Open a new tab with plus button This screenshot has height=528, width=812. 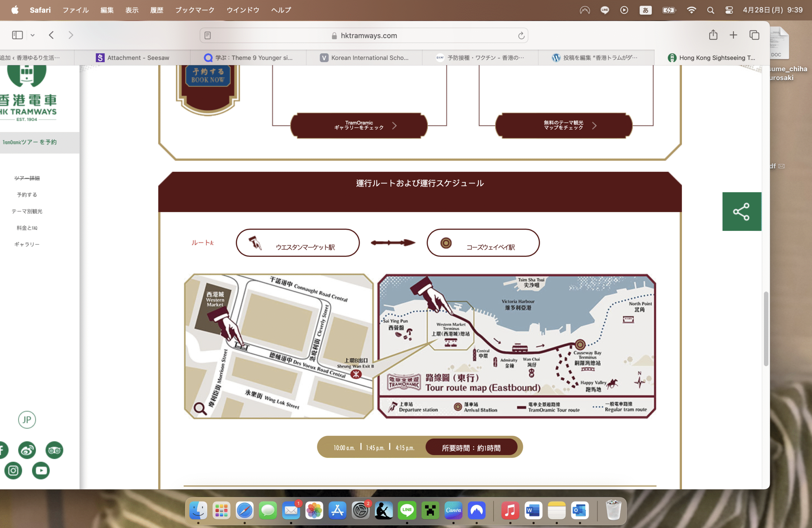click(733, 35)
